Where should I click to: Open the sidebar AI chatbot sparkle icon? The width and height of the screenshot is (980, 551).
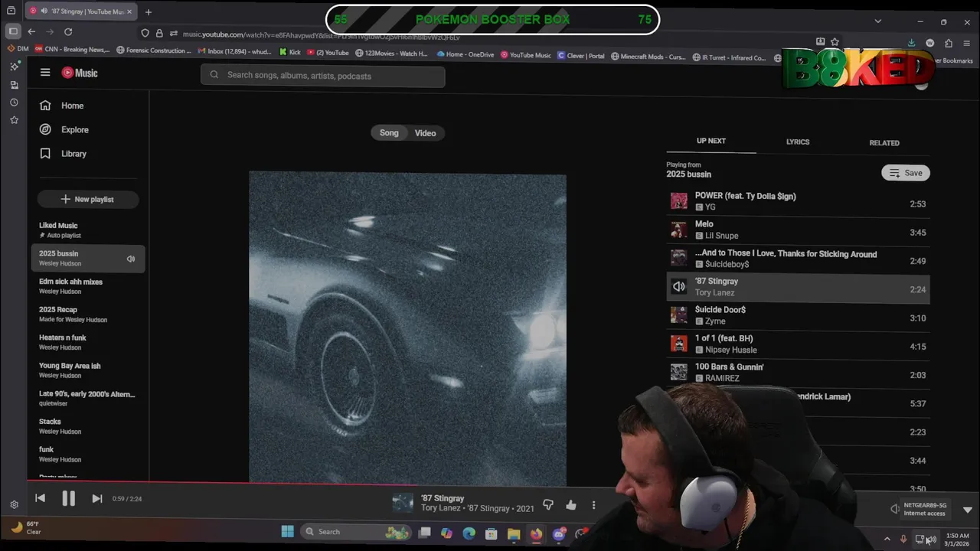tap(14, 67)
